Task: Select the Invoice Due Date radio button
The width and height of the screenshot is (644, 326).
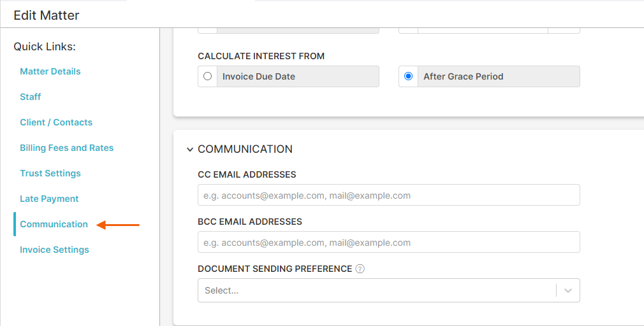Action: (207, 76)
